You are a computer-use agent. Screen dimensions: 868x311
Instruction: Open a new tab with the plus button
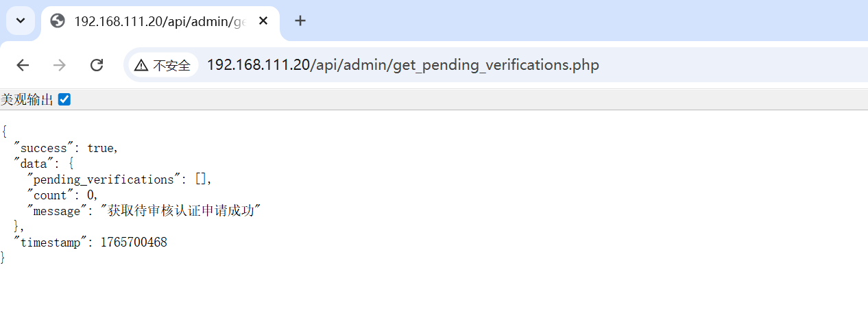300,21
